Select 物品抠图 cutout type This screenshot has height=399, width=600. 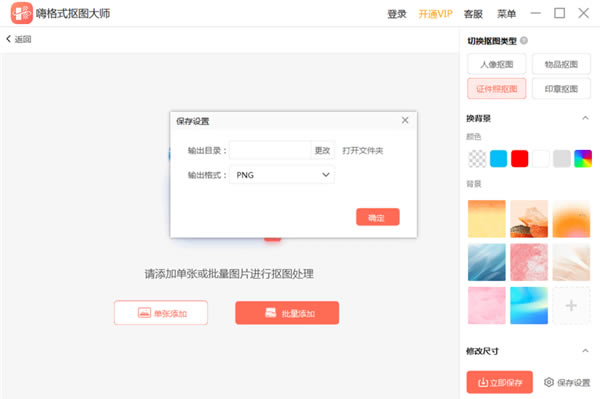(x=561, y=64)
